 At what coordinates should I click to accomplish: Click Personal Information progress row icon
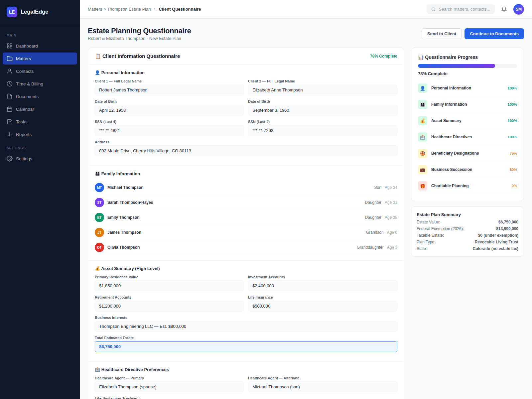coord(423,88)
